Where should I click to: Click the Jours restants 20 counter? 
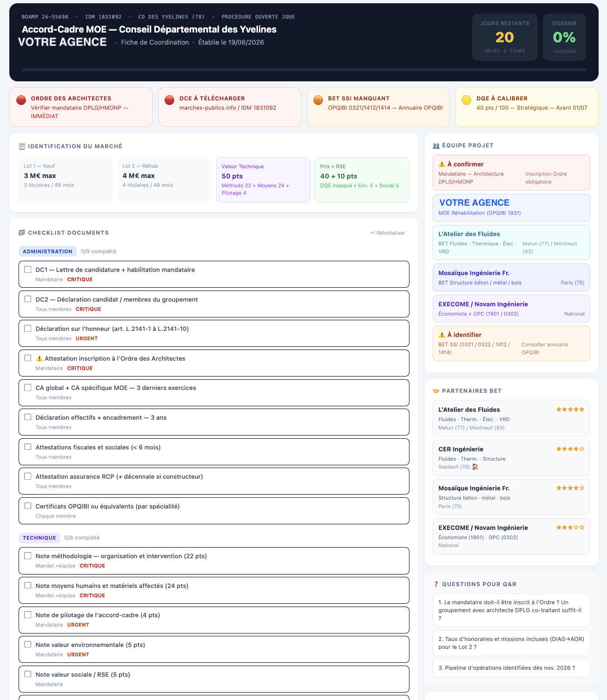(x=505, y=37)
